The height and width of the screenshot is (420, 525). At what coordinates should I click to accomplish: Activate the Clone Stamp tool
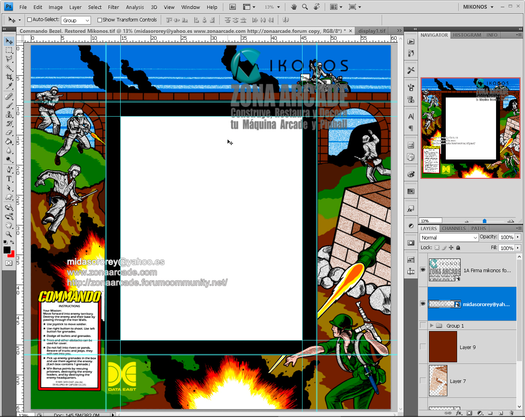(9, 114)
